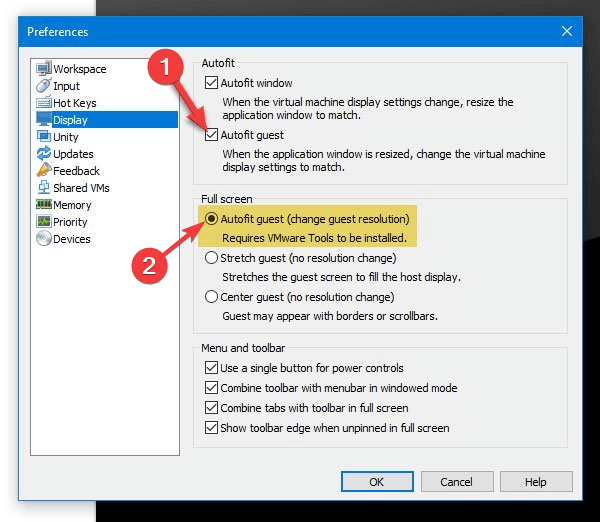Image resolution: width=600 pixels, height=522 pixels.
Task: Toggle Show toolbar edge when unpinned
Action: [211, 427]
